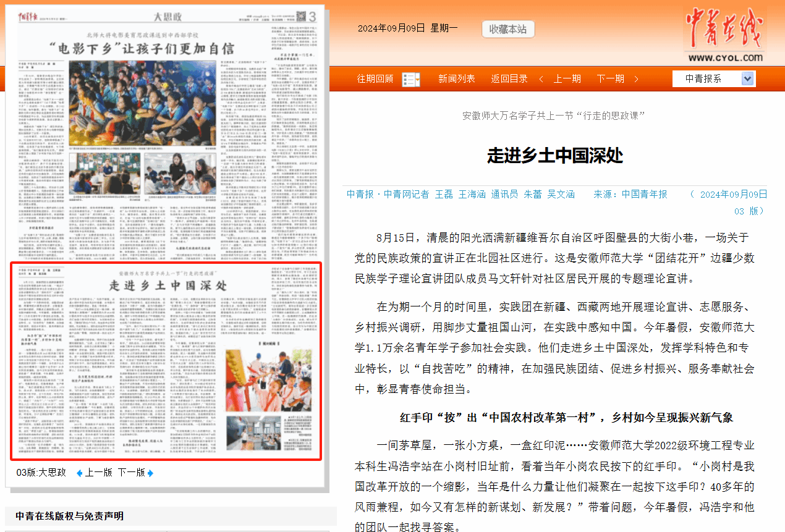Click the source text 来源：中国青年报

click(x=630, y=194)
